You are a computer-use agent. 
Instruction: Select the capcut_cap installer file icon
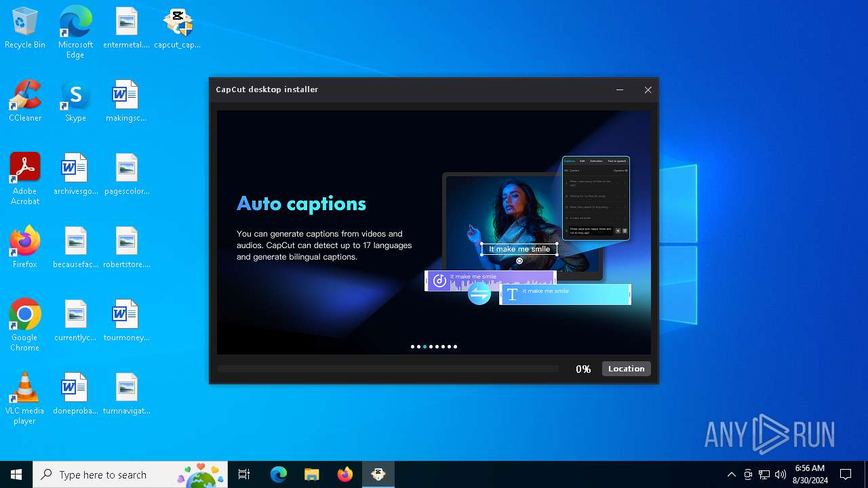[x=177, y=28]
